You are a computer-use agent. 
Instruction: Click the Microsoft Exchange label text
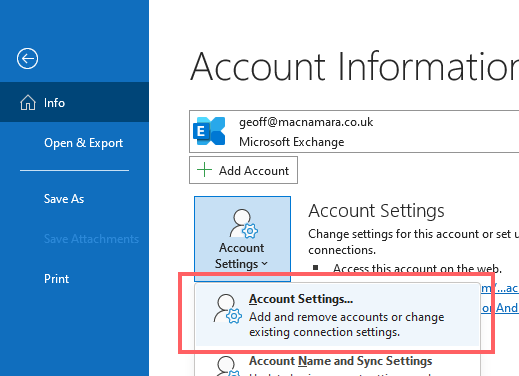click(x=292, y=142)
